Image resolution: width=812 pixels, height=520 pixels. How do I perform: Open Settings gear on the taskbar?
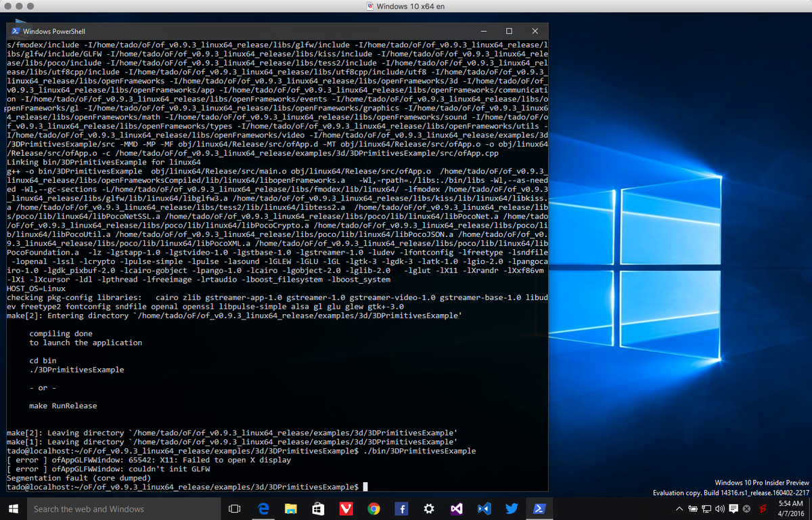[428, 508]
